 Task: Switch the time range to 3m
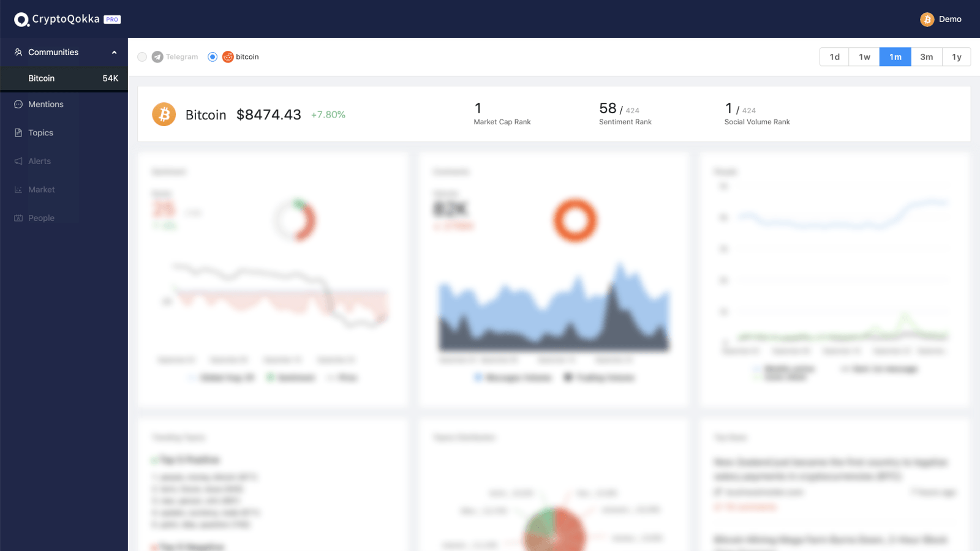point(927,57)
